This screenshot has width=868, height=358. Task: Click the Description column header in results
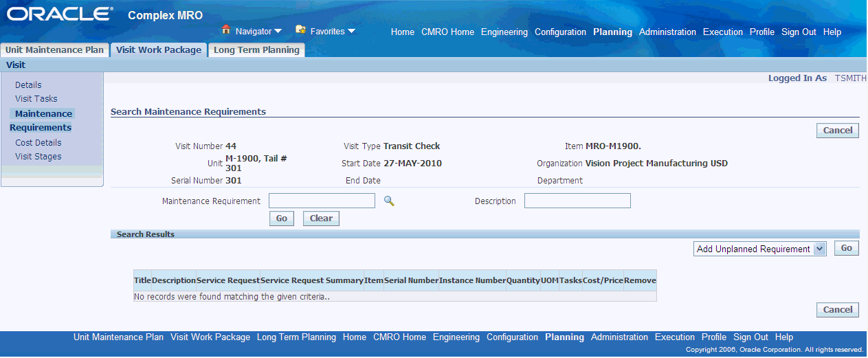tap(174, 280)
